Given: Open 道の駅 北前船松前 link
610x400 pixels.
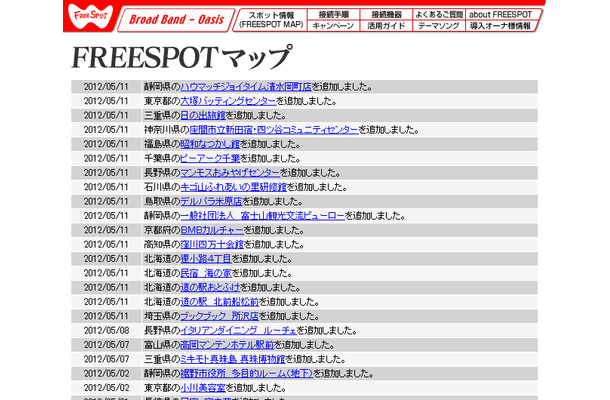Looking at the screenshot, I should 219,302.
